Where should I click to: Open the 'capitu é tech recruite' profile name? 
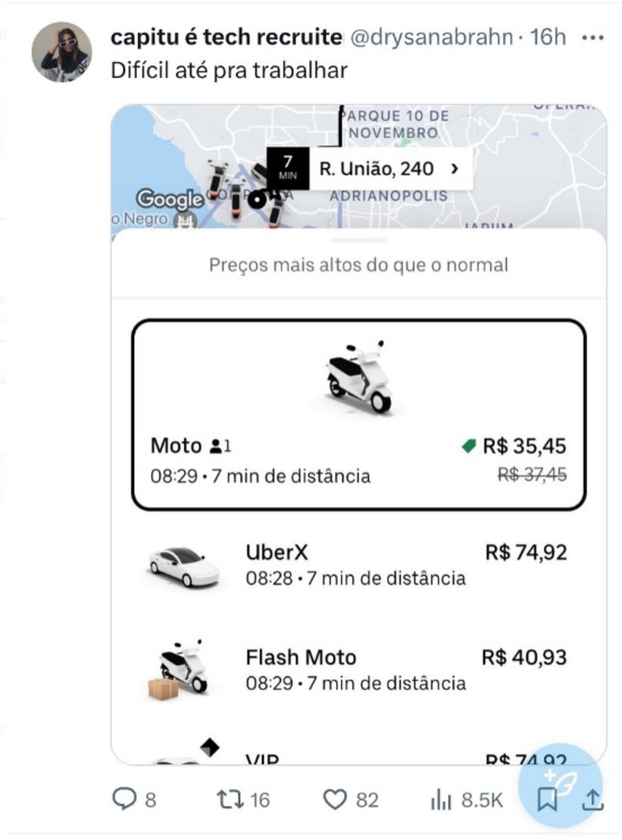(x=226, y=37)
